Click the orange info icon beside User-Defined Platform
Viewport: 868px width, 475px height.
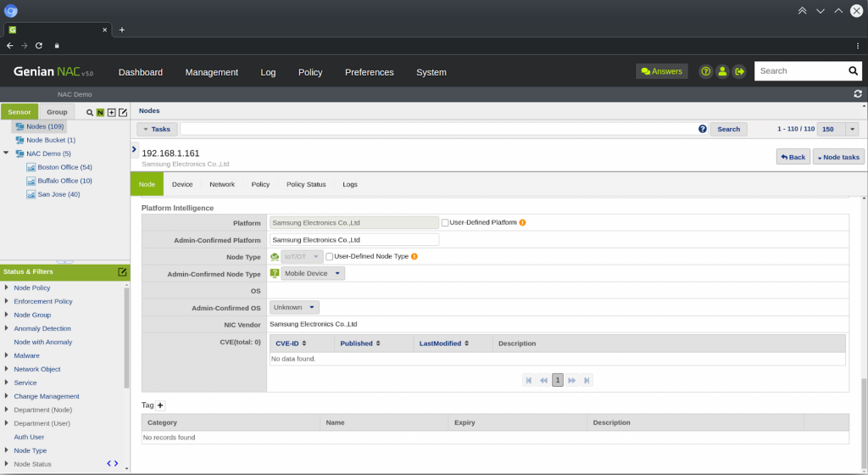point(522,223)
